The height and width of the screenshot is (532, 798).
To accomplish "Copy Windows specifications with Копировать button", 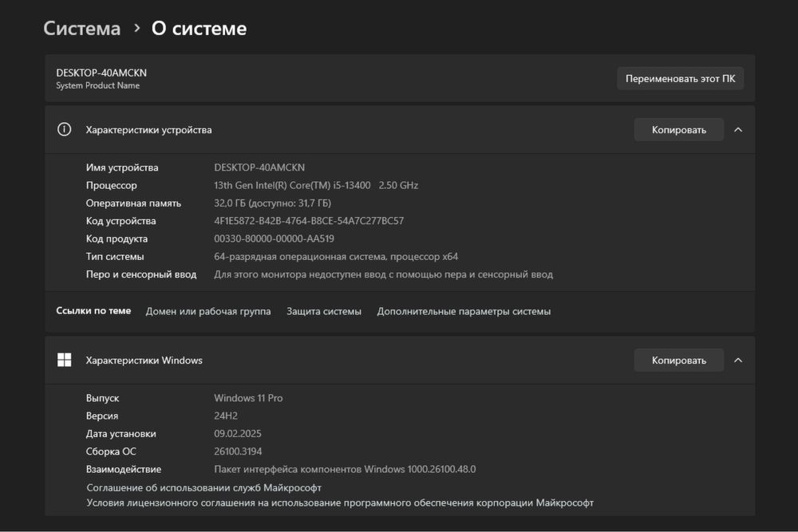I will click(x=678, y=360).
